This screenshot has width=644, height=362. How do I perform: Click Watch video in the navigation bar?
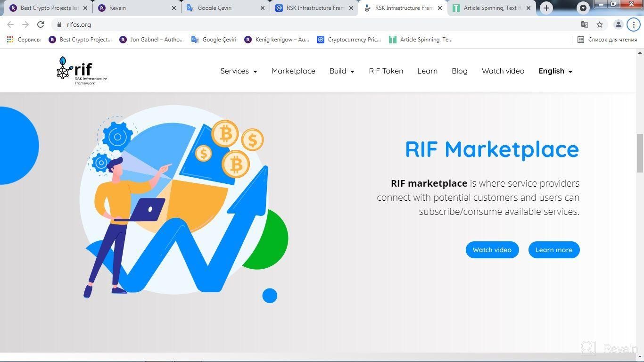tap(503, 71)
